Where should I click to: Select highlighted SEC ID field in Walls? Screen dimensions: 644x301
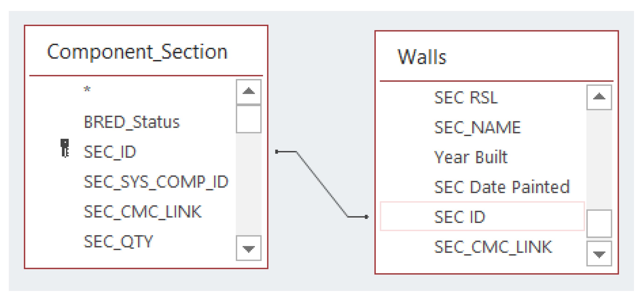[460, 217]
